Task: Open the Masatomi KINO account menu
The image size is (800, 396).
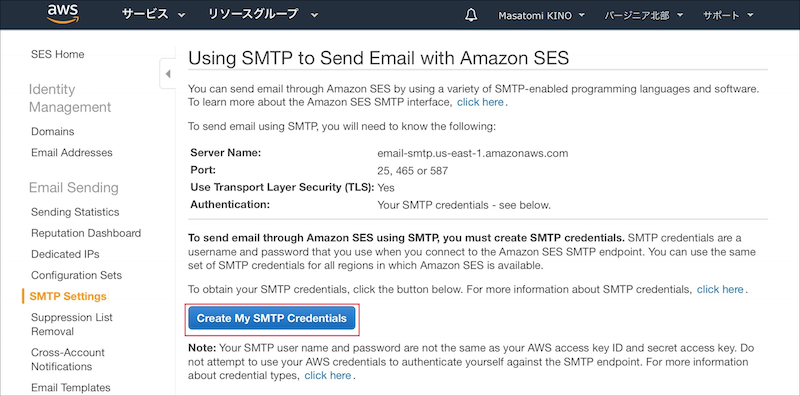Action: click(542, 15)
